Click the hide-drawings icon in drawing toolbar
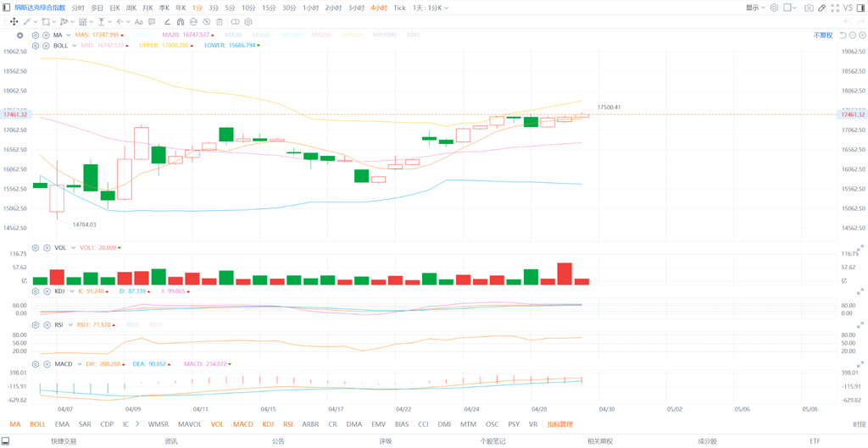The height and width of the screenshot is (448, 868). 206,21
